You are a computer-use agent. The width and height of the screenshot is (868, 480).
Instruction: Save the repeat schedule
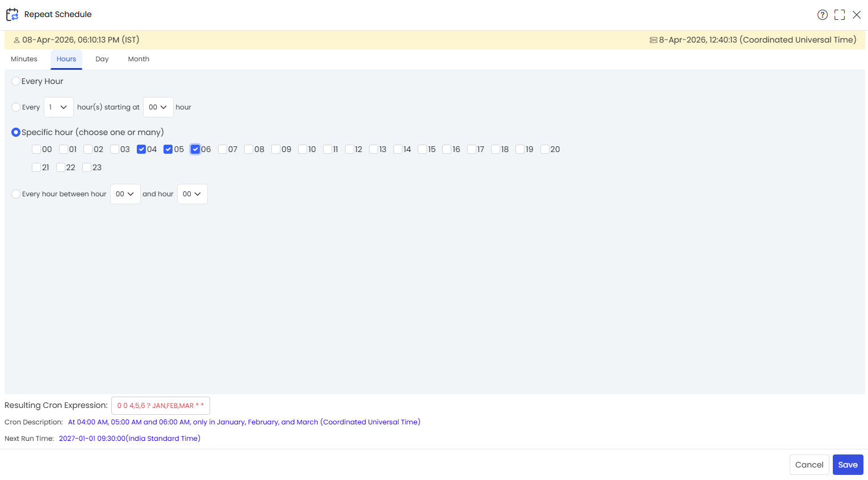click(x=848, y=465)
